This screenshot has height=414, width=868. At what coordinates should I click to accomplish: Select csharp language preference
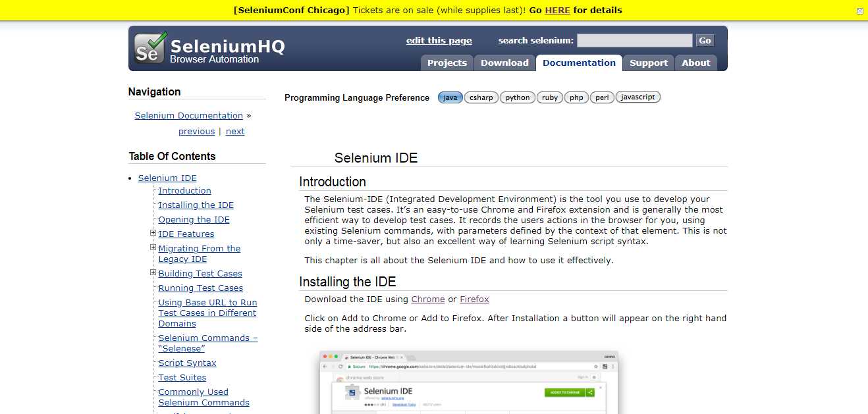(481, 97)
